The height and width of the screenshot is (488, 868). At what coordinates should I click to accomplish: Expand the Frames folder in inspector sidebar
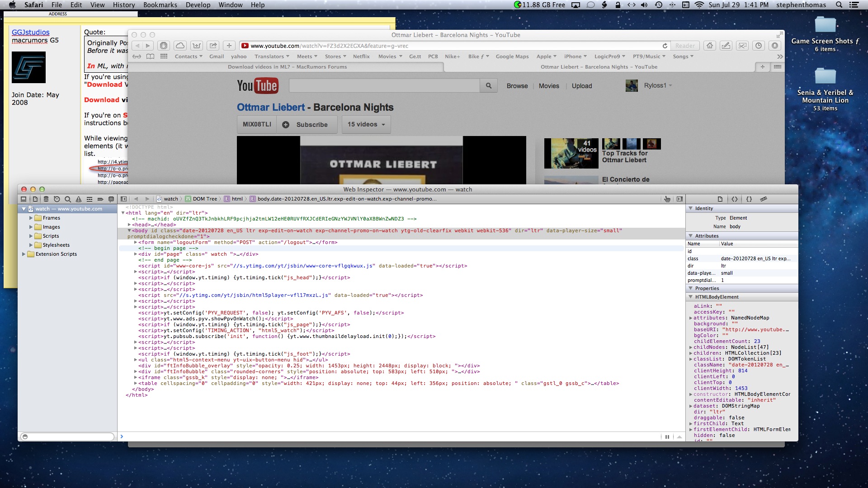31,218
